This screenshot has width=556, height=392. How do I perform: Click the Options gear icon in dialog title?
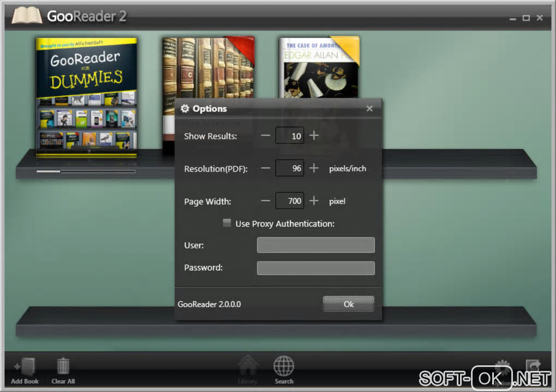coord(185,108)
